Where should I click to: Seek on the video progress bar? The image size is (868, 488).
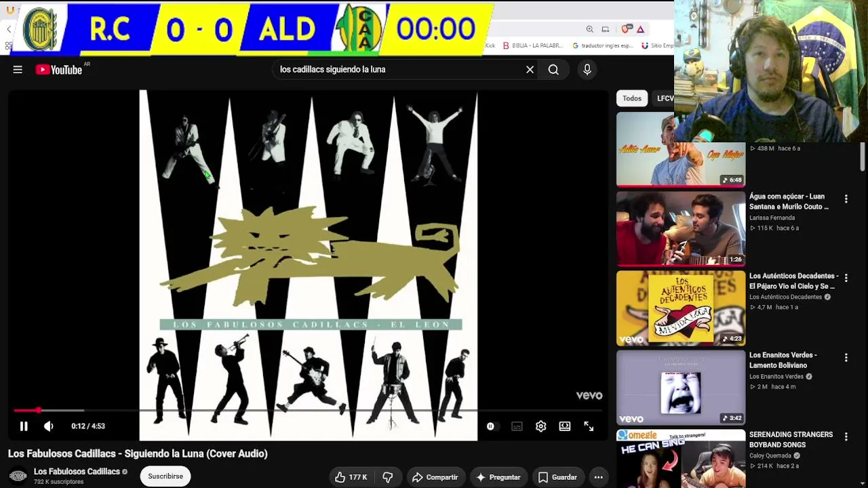[308, 410]
